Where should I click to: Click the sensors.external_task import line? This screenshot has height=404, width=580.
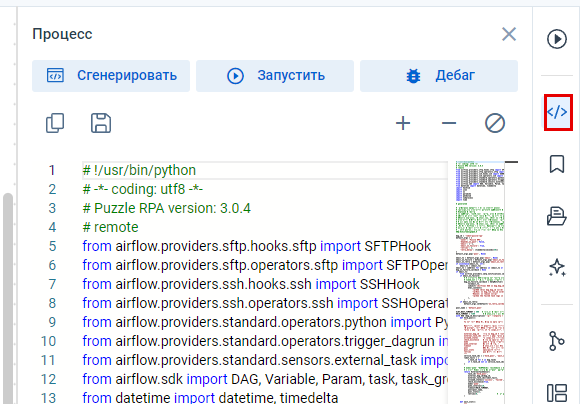point(264,360)
